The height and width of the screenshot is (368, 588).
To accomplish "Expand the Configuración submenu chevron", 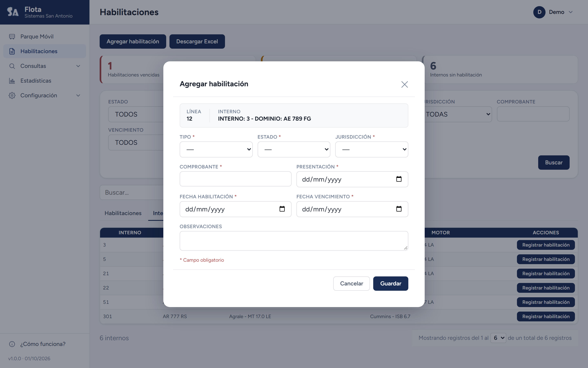I will click(78, 95).
